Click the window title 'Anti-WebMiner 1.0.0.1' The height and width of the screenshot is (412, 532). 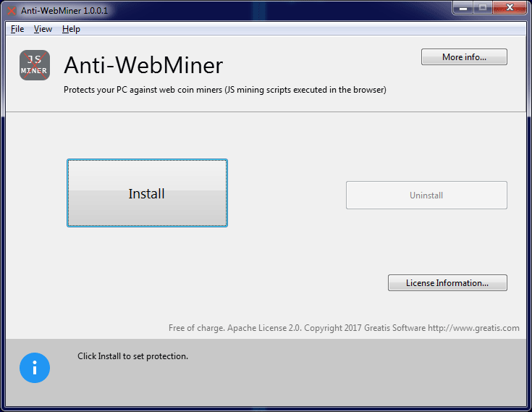(x=66, y=11)
